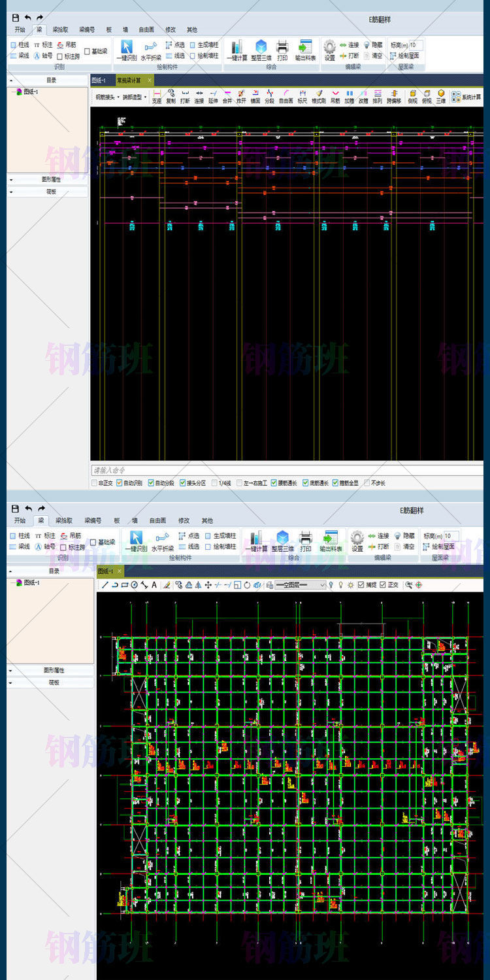This screenshot has height=980, width=490.
Task: Toggle 正交 checkbox in lower window
Action: point(384,585)
